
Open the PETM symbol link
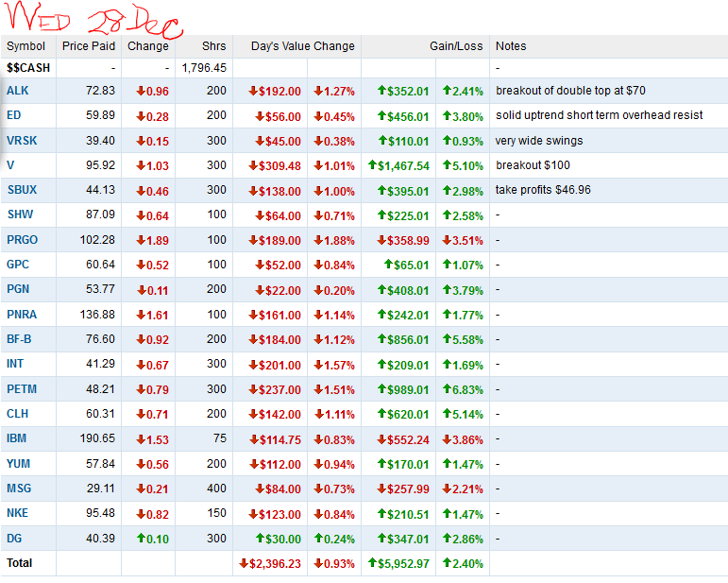22,389
